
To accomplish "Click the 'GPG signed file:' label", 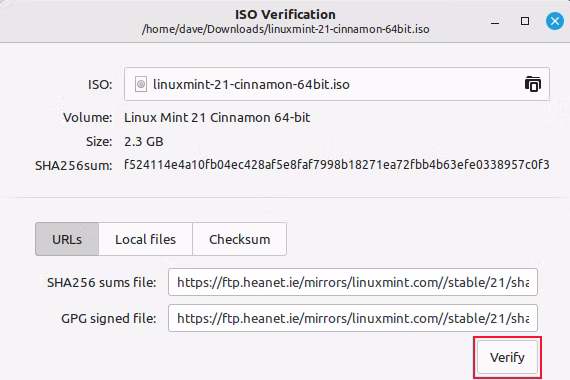I will (108, 319).
